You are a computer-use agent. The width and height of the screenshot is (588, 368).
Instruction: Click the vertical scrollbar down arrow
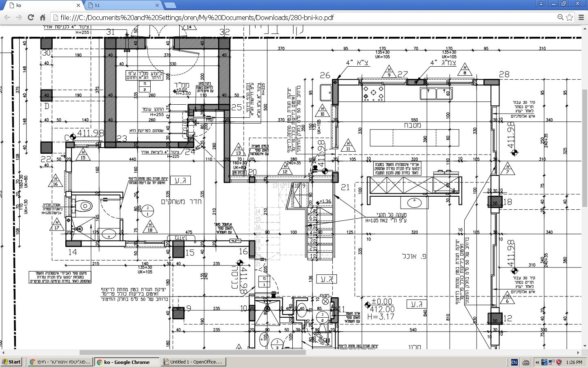584,346
